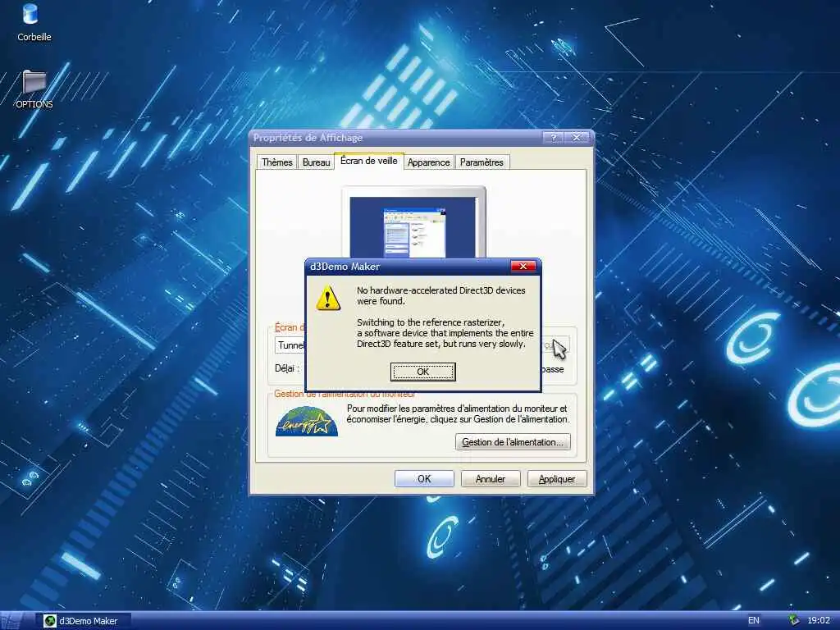Open the Tunnel screensaver dropdown

coord(290,345)
